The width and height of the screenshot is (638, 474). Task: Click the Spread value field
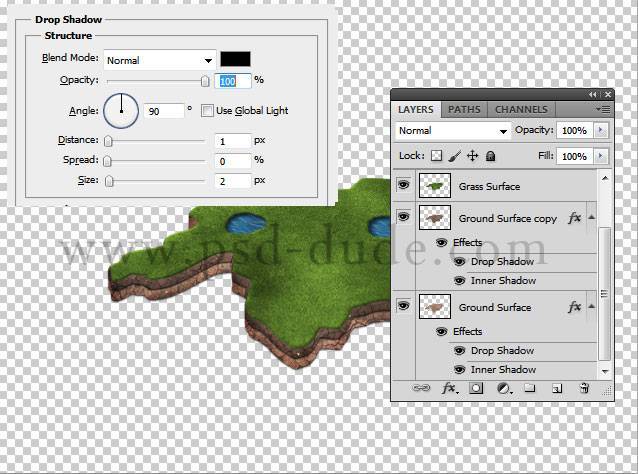click(x=233, y=161)
